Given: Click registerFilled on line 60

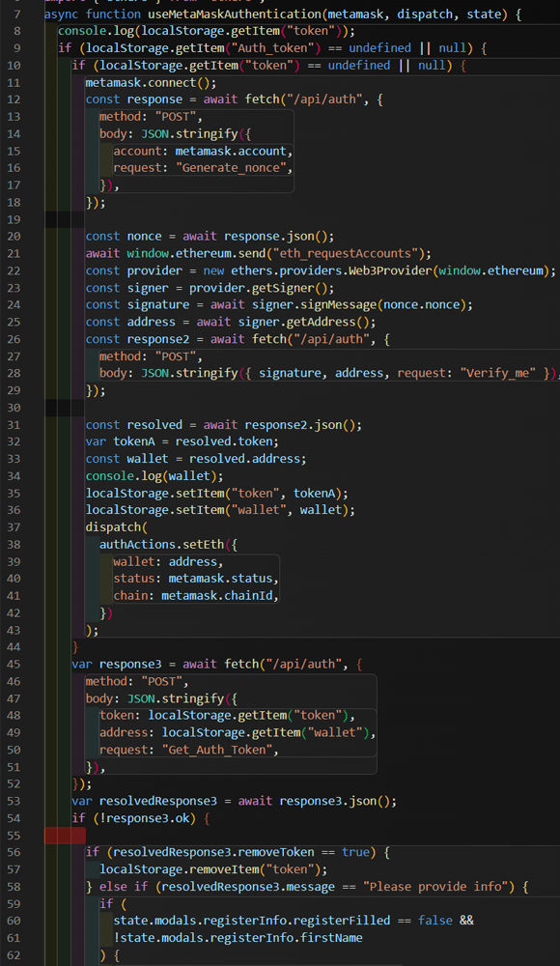Looking at the screenshot, I should [341, 921].
